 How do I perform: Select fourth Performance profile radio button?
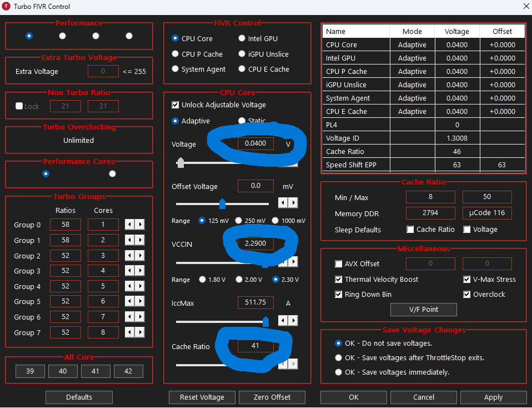129,36
